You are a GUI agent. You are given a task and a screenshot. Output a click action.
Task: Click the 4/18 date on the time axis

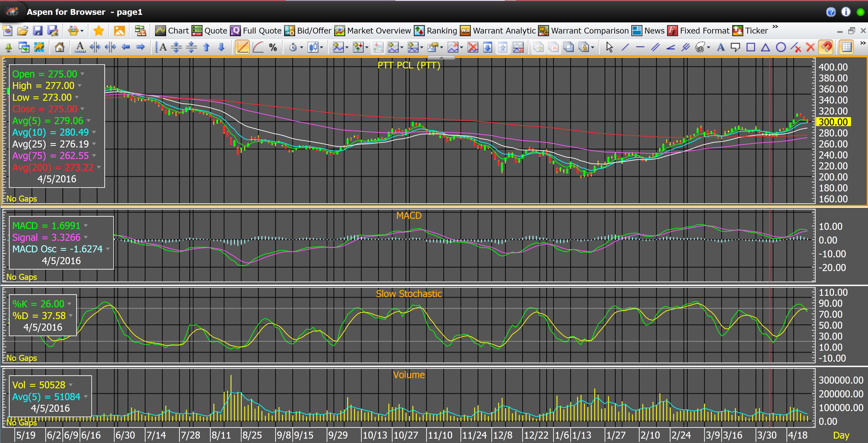[x=797, y=435]
